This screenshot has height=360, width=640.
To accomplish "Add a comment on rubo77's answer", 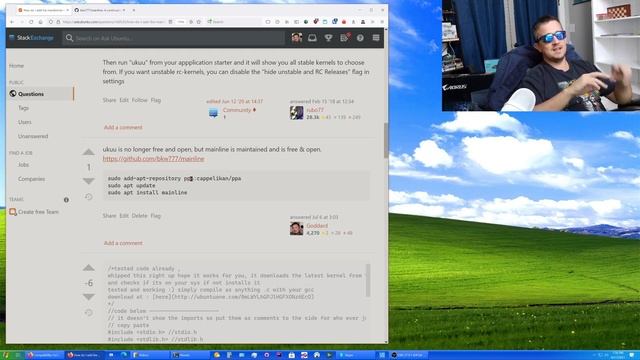I will [123, 127].
